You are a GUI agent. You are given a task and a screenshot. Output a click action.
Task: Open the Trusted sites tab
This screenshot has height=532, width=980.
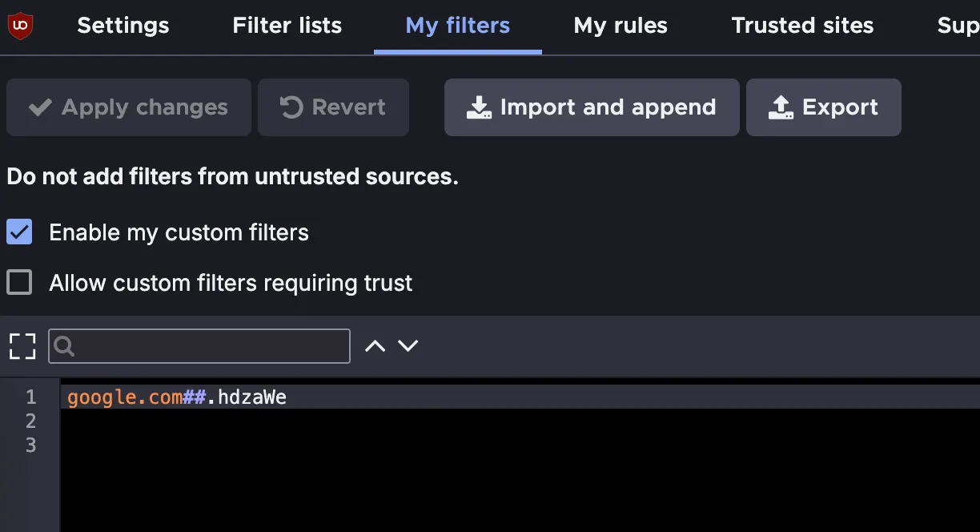click(801, 25)
